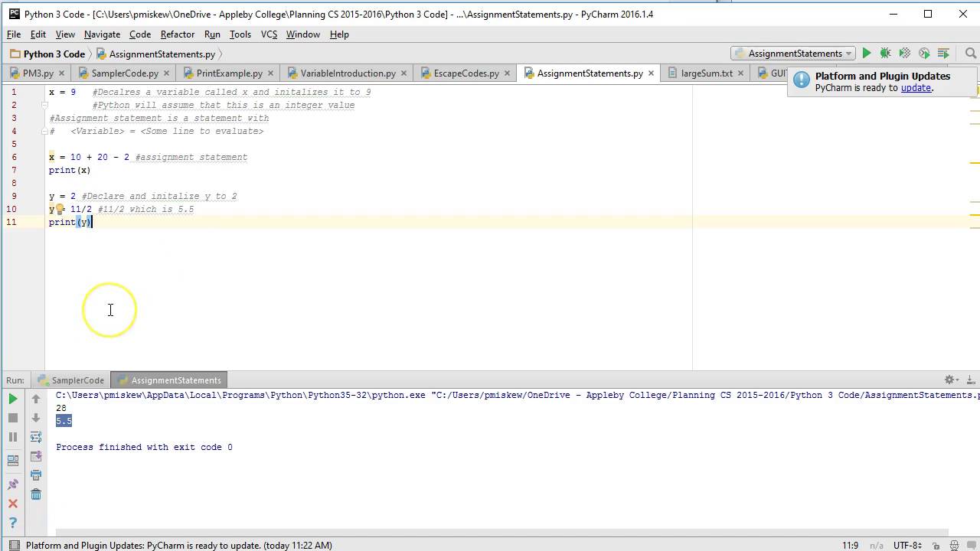Image resolution: width=980 pixels, height=551 pixels.
Task: Run AssignmentStatements from the top toolbar
Action: [x=866, y=54]
